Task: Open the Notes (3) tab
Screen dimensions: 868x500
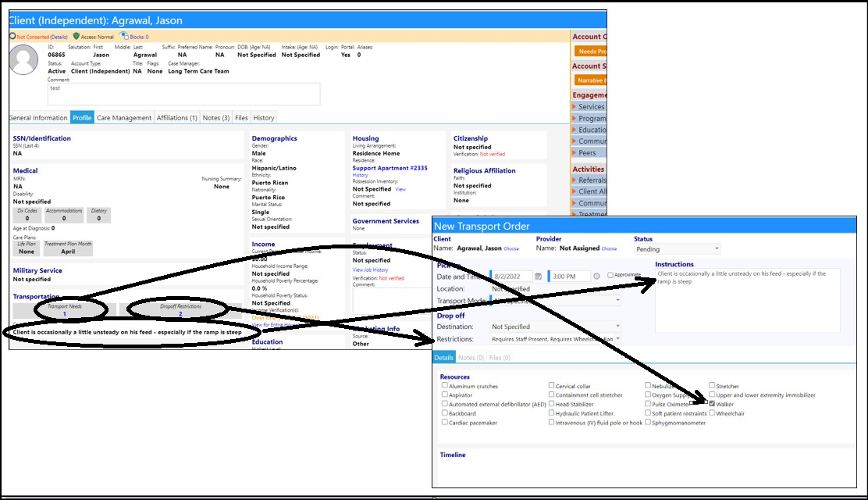Action: tap(216, 117)
